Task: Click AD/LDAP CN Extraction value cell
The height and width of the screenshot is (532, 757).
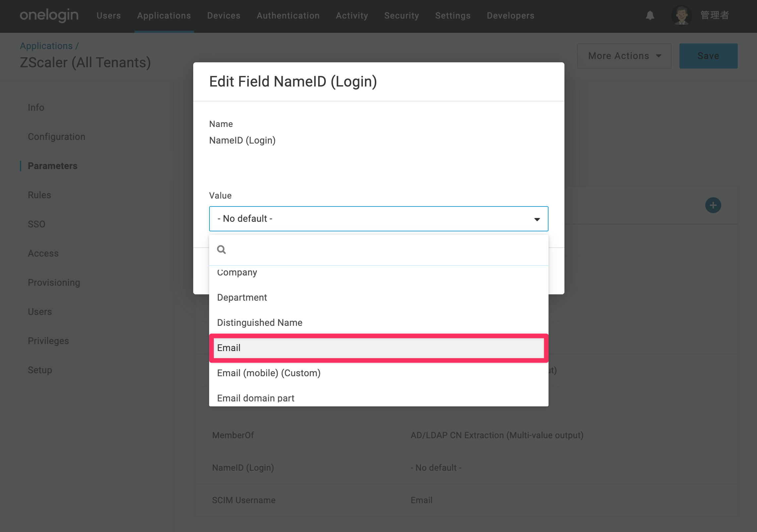Action: click(497, 435)
